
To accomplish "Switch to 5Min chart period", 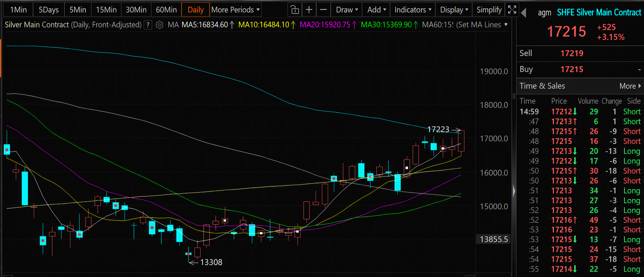I will pos(78,10).
